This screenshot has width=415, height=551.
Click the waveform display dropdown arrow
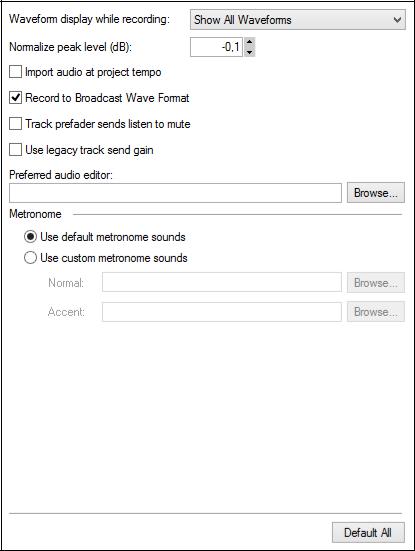397,20
